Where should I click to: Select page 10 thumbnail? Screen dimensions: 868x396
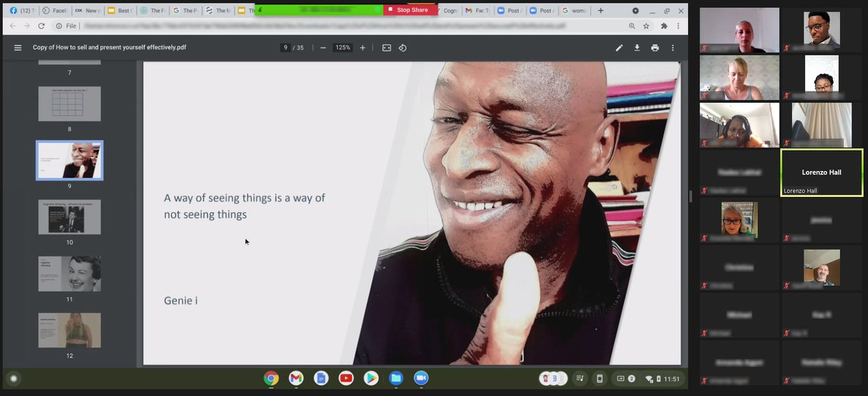[x=69, y=216]
